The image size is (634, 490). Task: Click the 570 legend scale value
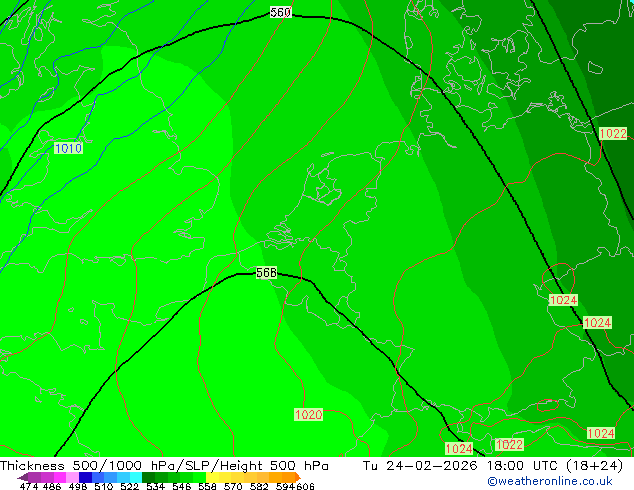coord(233,486)
